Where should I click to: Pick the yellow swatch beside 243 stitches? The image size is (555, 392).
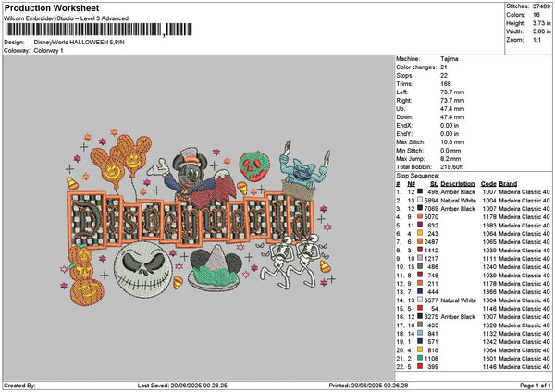pyautogui.click(x=420, y=234)
